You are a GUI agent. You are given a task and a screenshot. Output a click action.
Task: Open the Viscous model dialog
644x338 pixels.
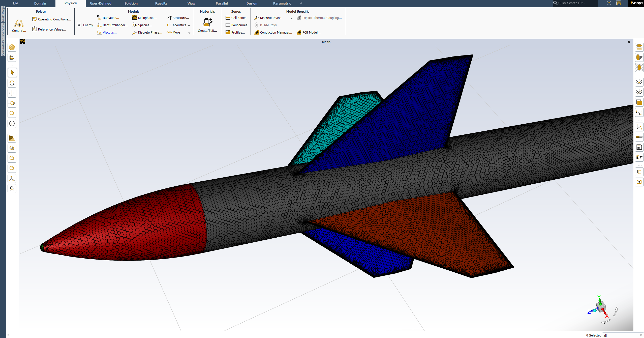107,32
